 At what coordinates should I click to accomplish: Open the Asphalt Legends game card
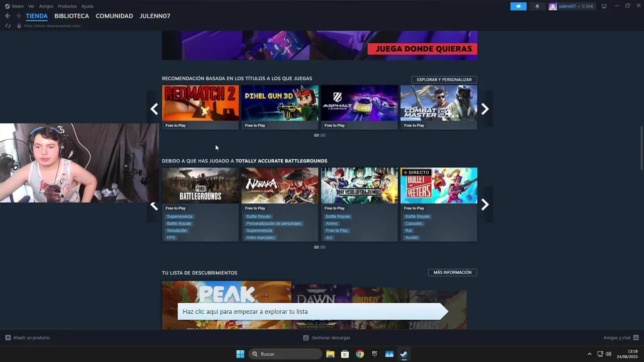(359, 108)
